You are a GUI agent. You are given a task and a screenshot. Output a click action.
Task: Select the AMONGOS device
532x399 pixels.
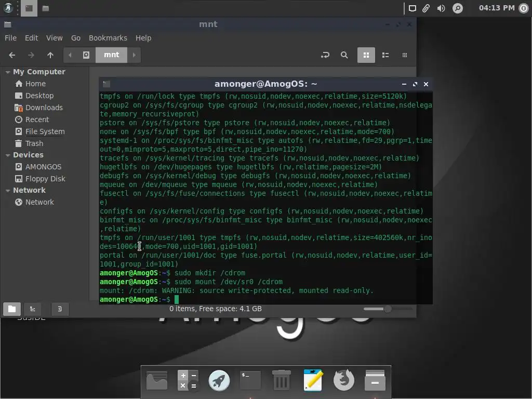coord(43,167)
